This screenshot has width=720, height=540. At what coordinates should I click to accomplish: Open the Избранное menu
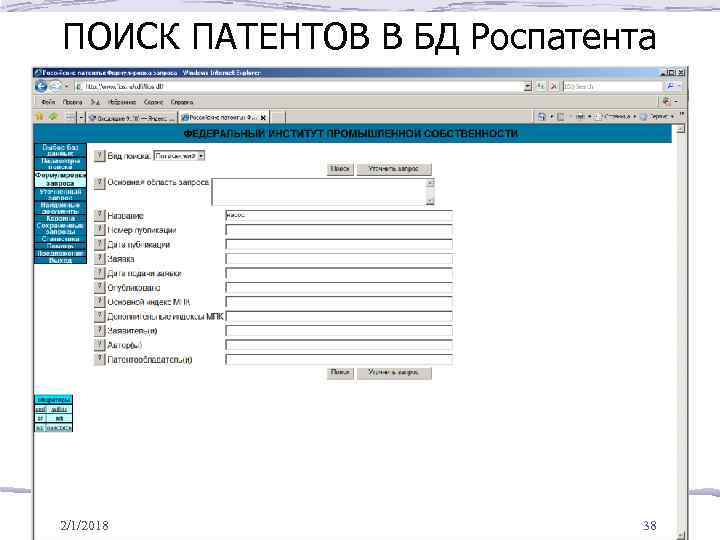(121, 102)
